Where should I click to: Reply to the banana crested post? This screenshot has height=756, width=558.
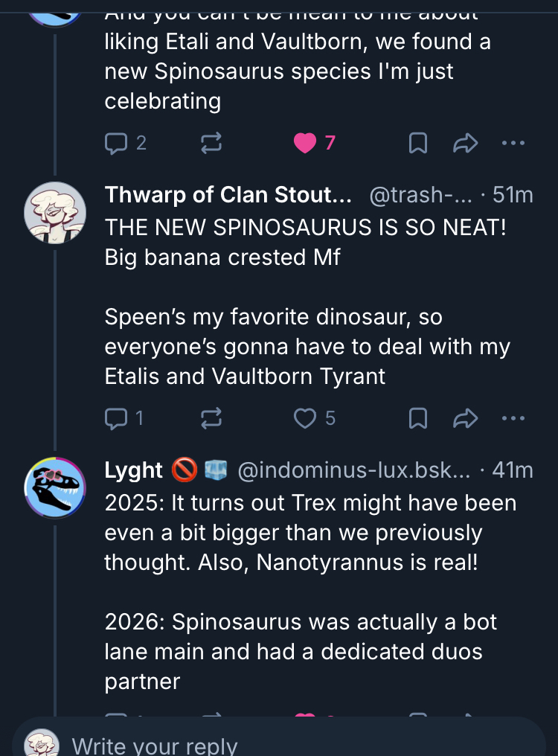(116, 419)
